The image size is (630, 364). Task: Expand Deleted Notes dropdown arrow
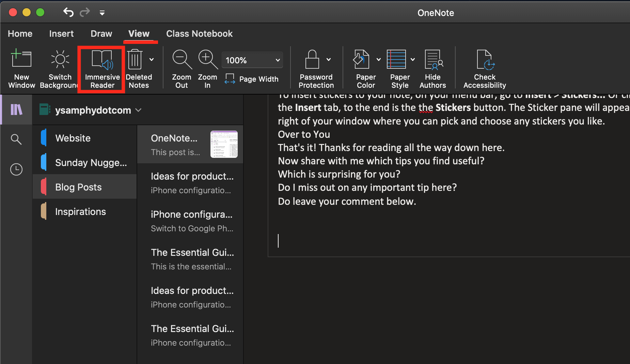(152, 60)
